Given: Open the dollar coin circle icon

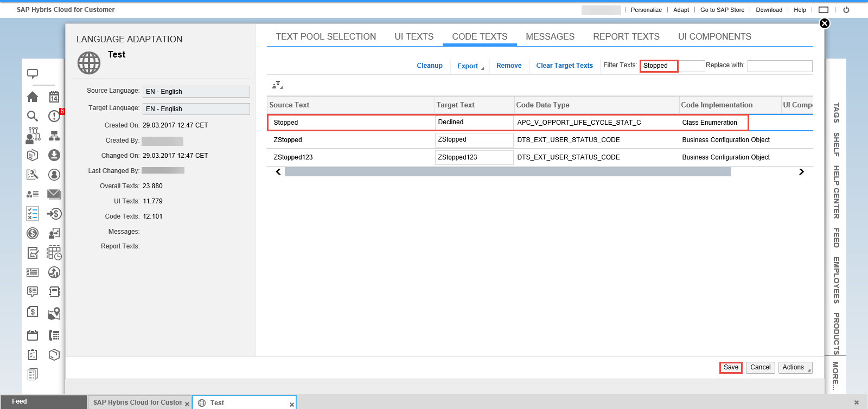Looking at the screenshot, I should pyautogui.click(x=33, y=233).
